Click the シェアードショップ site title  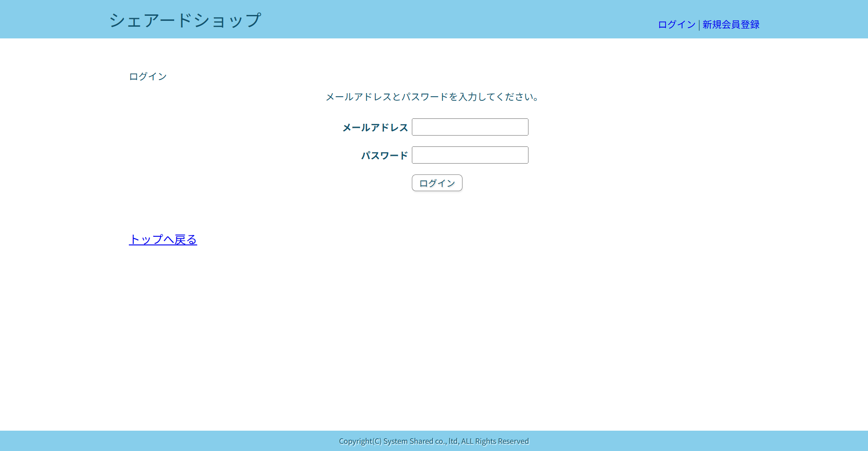click(x=185, y=19)
